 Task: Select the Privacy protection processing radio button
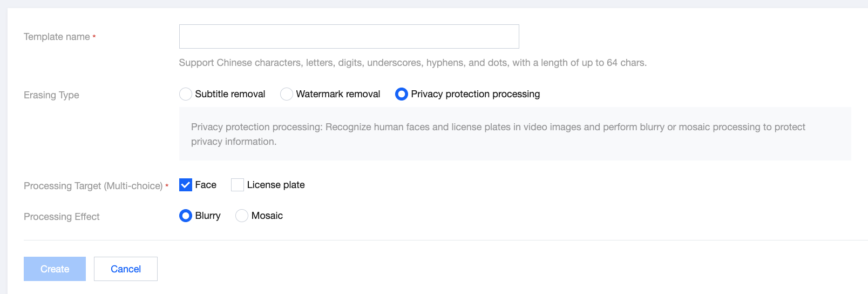click(402, 94)
